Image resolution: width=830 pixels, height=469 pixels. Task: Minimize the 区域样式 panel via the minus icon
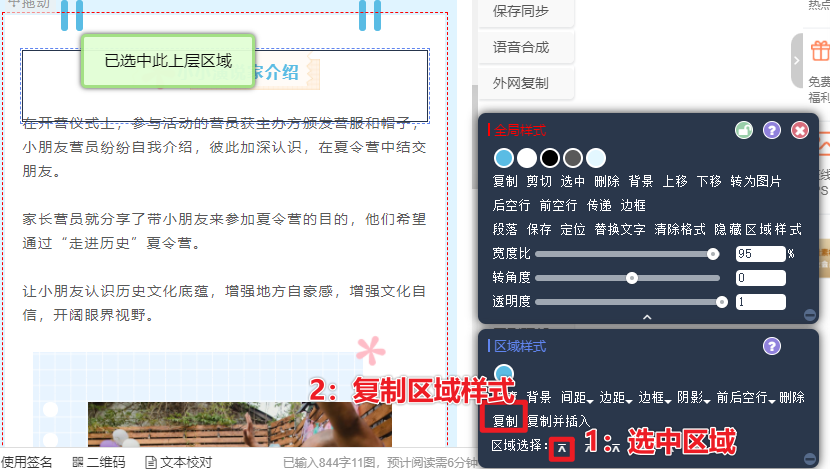[809, 458]
